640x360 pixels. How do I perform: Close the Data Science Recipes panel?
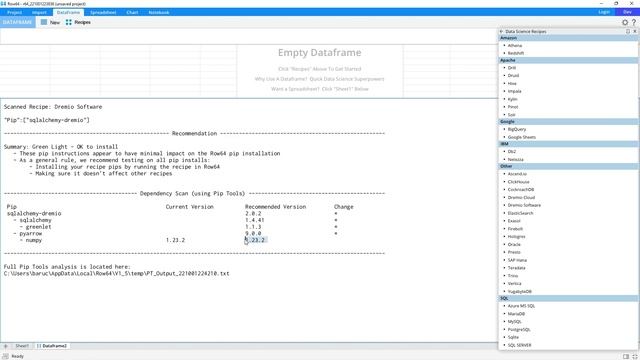point(635,31)
